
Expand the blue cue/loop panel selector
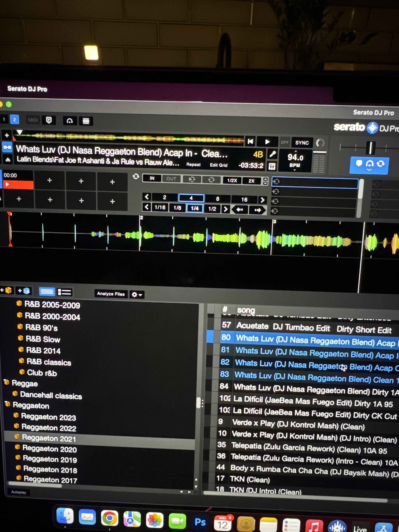tap(369, 165)
